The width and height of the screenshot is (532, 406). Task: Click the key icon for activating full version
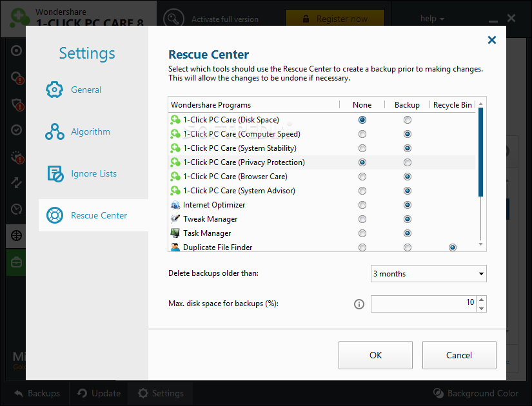tap(173, 19)
